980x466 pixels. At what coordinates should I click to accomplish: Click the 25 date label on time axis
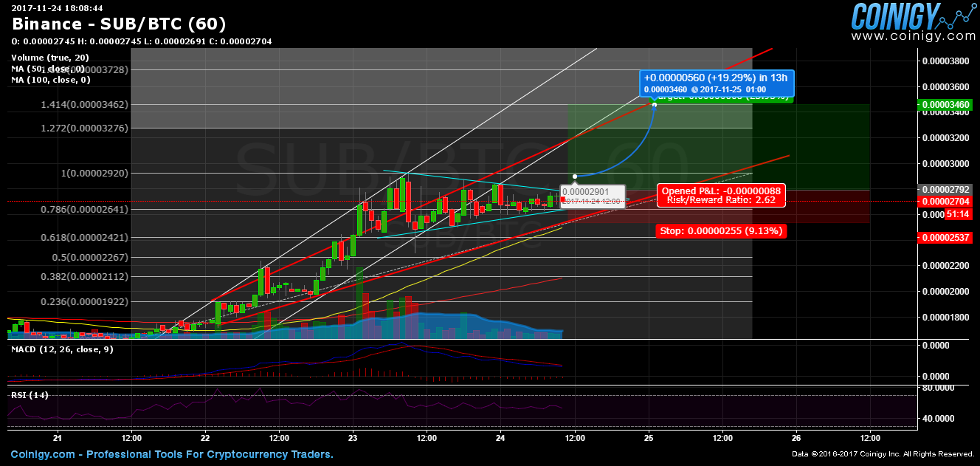coord(649,438)
